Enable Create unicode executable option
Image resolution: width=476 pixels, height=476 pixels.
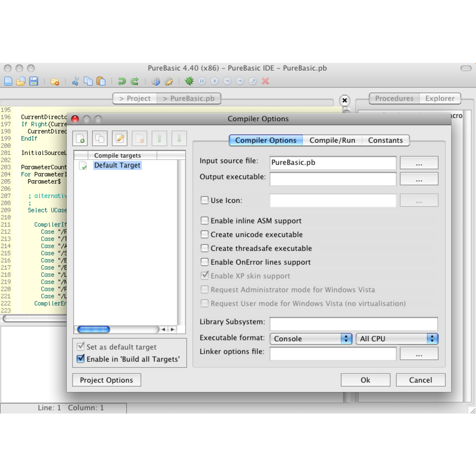tap(205, 234)
